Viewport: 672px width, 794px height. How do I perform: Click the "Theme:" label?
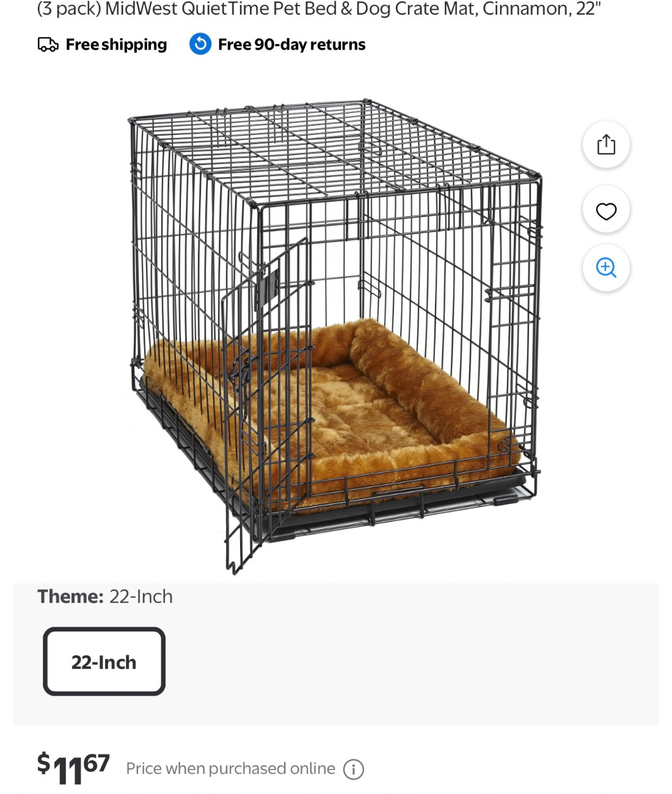(x=70, y=596)
